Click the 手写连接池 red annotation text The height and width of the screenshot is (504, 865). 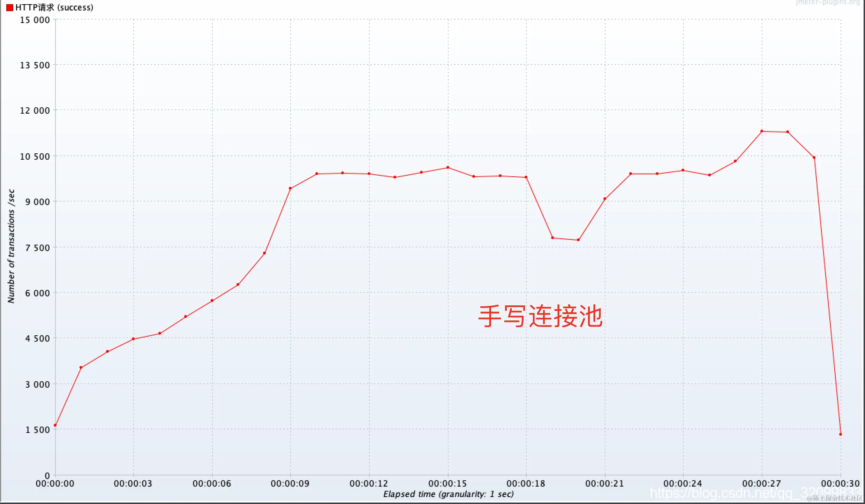540,316
